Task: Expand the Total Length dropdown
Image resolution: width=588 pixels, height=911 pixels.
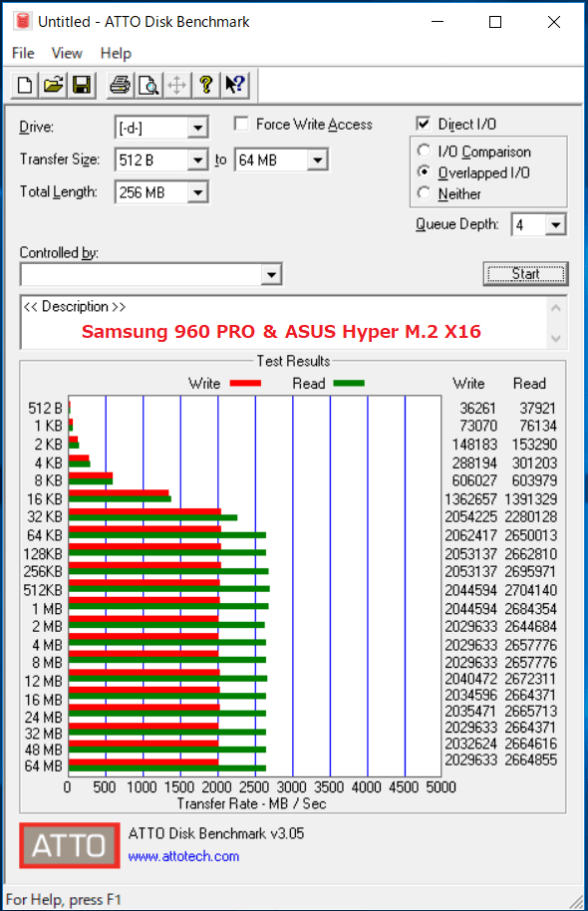Action: [x=197, y=192]
